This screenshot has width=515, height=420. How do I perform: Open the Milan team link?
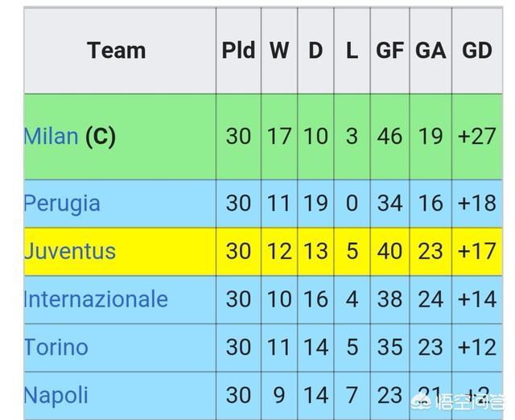(x=51, y=136)
